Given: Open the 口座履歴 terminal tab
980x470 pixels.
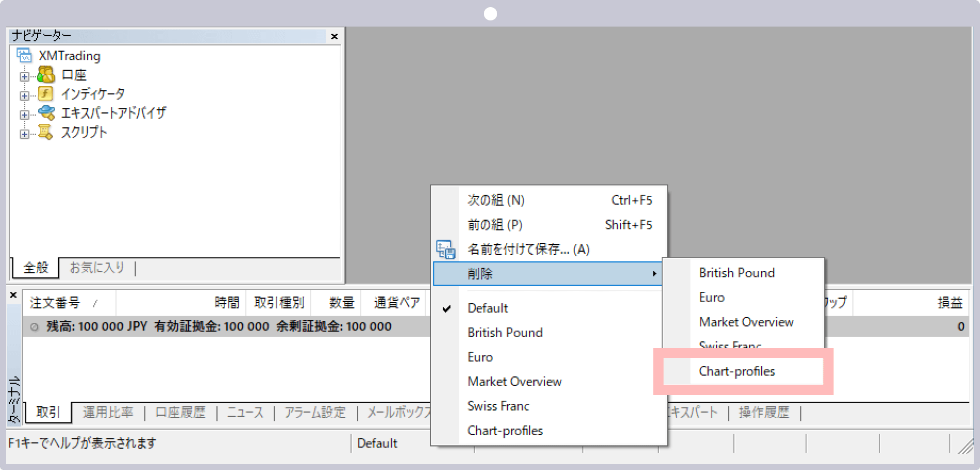Looking at the screenshot, I should pyautogui.click(x=180, y=412).
